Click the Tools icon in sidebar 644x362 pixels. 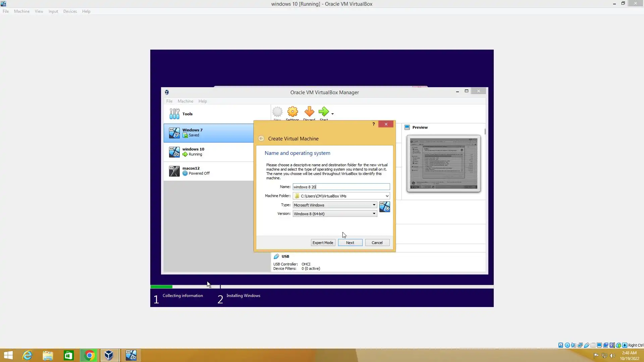pyautogui.click(x=174, y=114)
